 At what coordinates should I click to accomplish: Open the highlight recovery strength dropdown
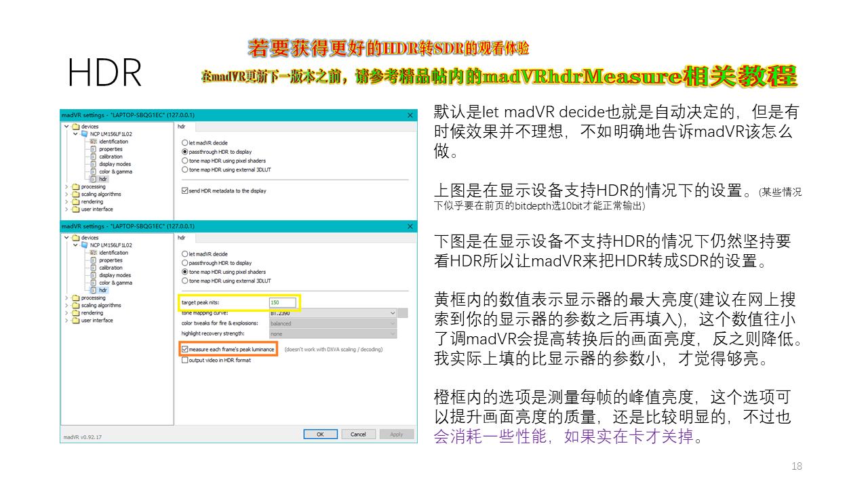[333, 333]
